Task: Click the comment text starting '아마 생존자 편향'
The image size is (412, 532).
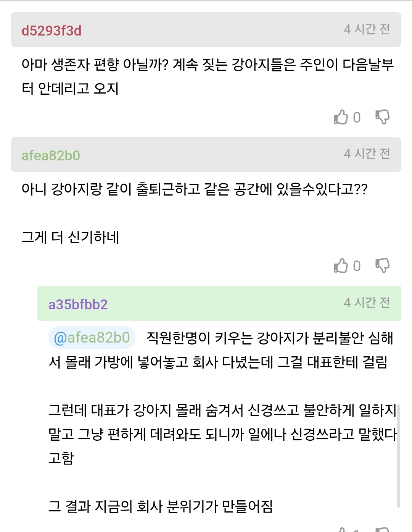Action: 207,76
